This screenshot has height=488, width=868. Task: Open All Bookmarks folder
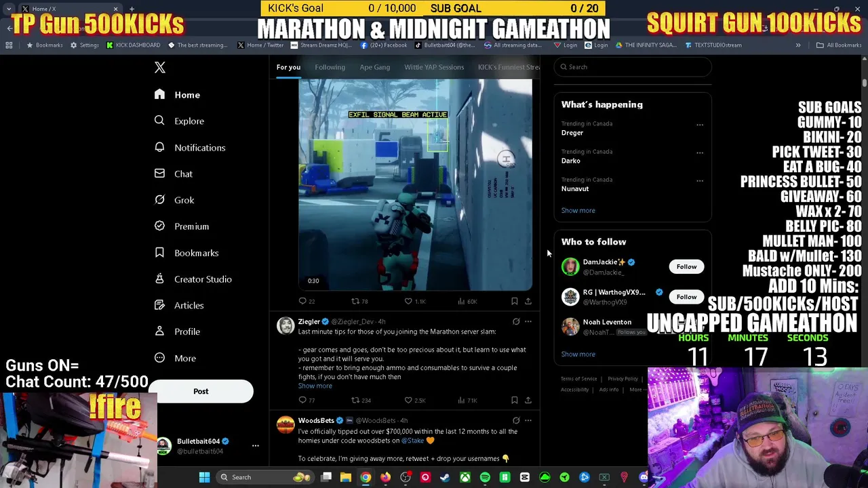839,45
